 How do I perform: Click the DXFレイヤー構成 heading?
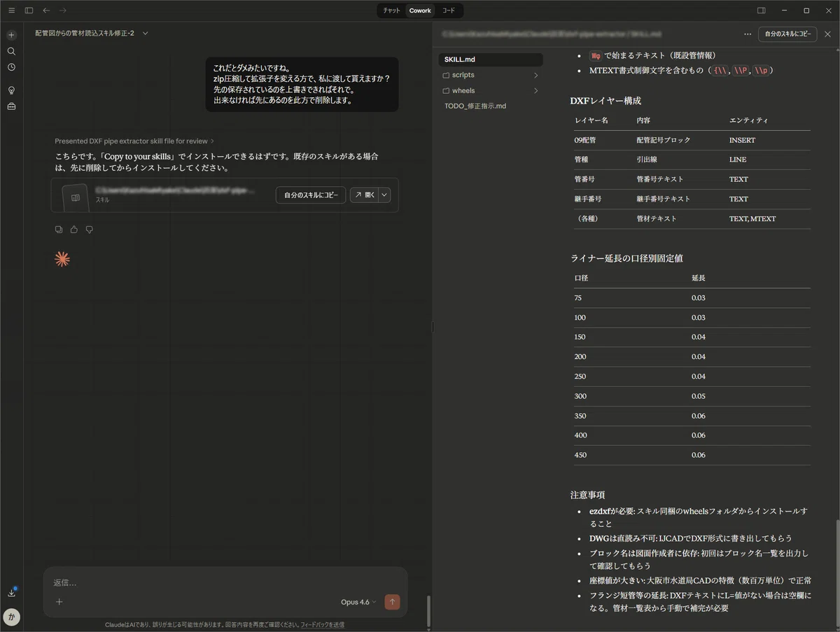[x=605, y=101]
